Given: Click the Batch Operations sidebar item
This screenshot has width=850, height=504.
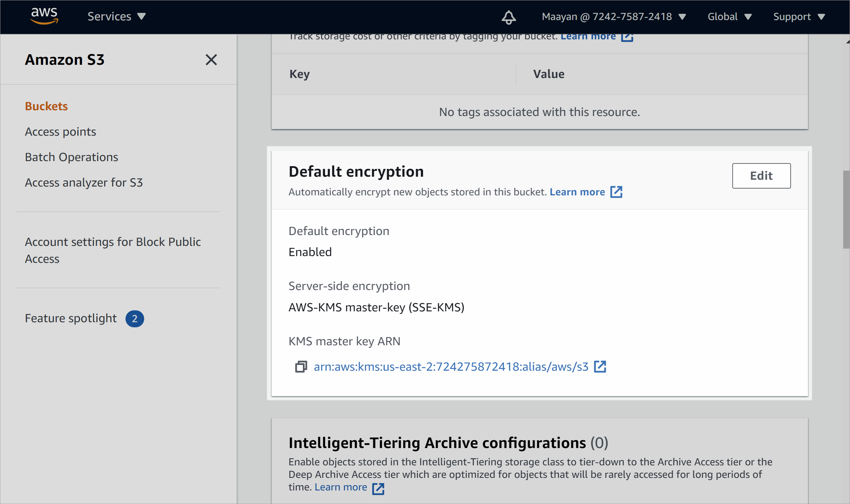Looking at the screenshot, I should coord(71,157).
